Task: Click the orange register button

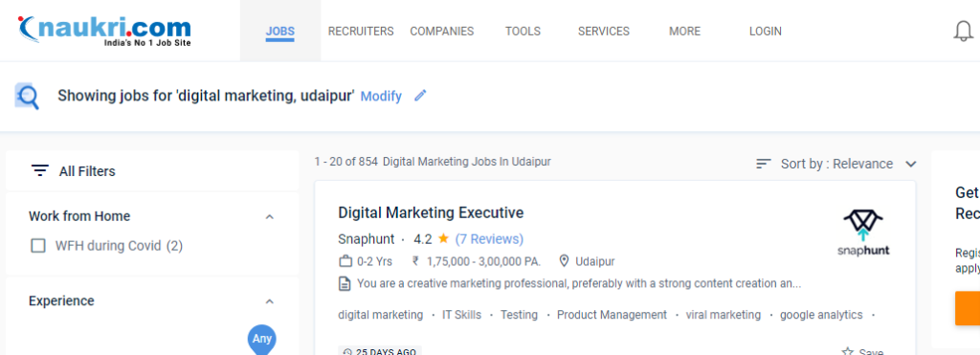Action: [x=968, y=309]
